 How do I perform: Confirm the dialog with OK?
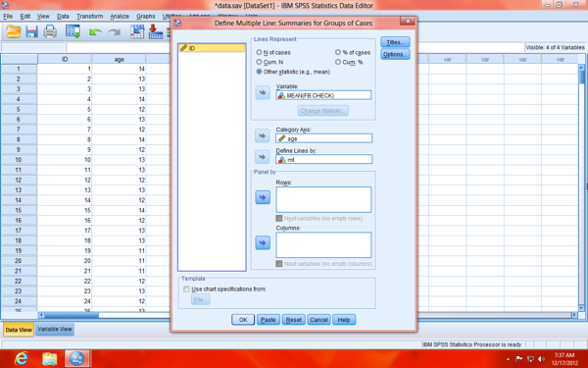(243, 320)
